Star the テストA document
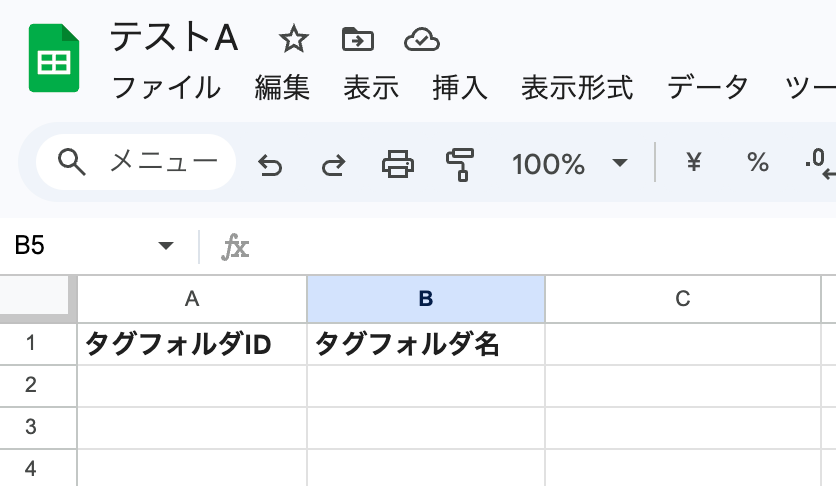 [x=293, y=39]
